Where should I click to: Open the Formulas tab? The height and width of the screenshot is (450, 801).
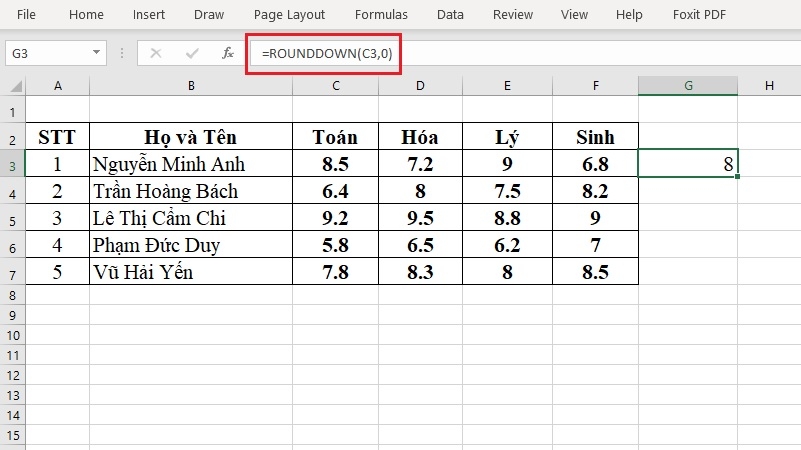pos(381,14)
